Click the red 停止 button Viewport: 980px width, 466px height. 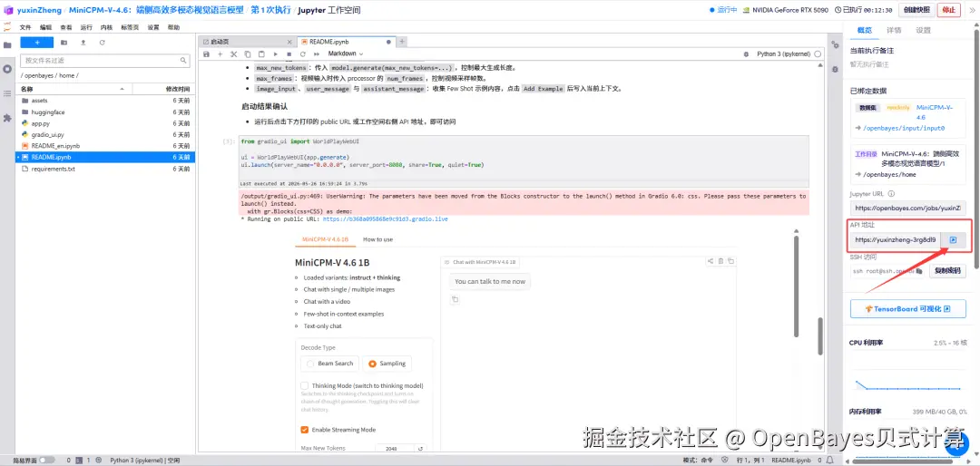click(x=949, y=10)
